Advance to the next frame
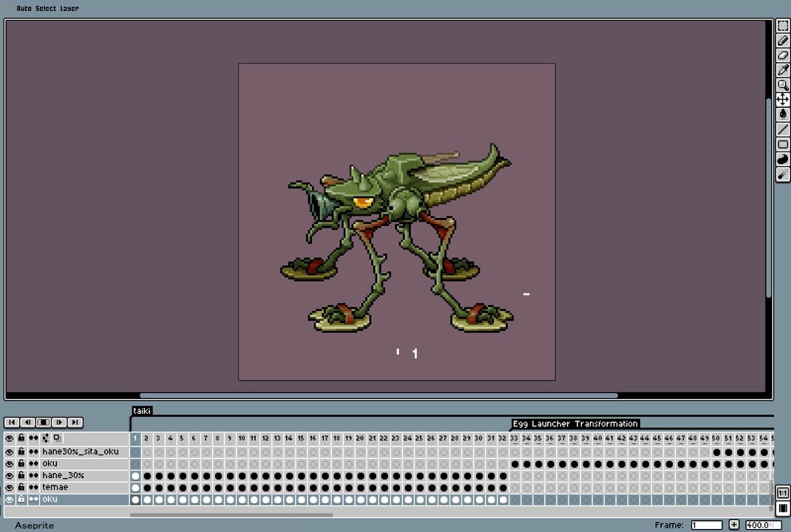Screen dimensions: 791x532 click(59, 422)
